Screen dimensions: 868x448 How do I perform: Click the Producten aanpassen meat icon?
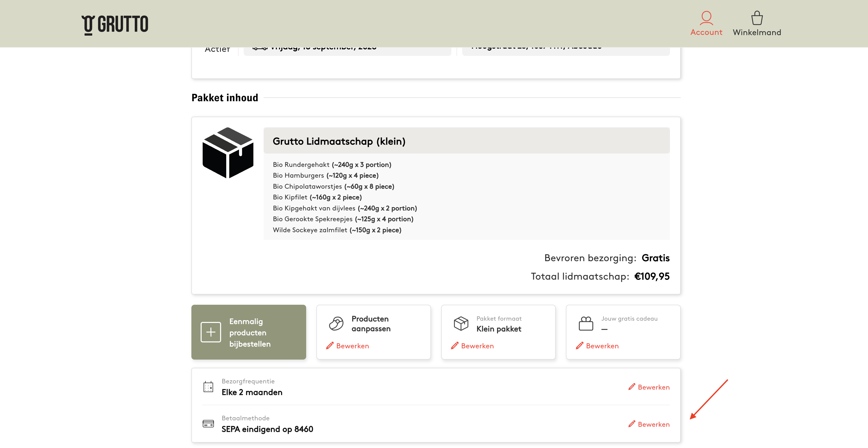pyautogui.click(x=336, y=324)
